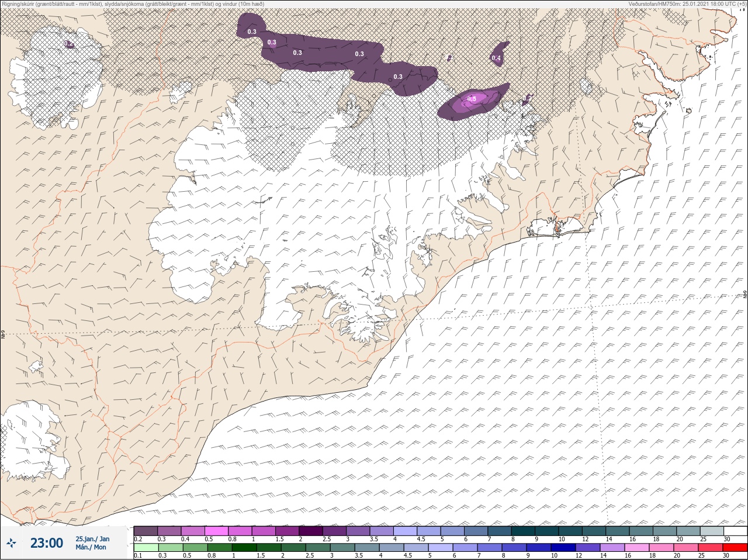Select lower legend swatch between 3 and 3.5

(x=342, y=548)
